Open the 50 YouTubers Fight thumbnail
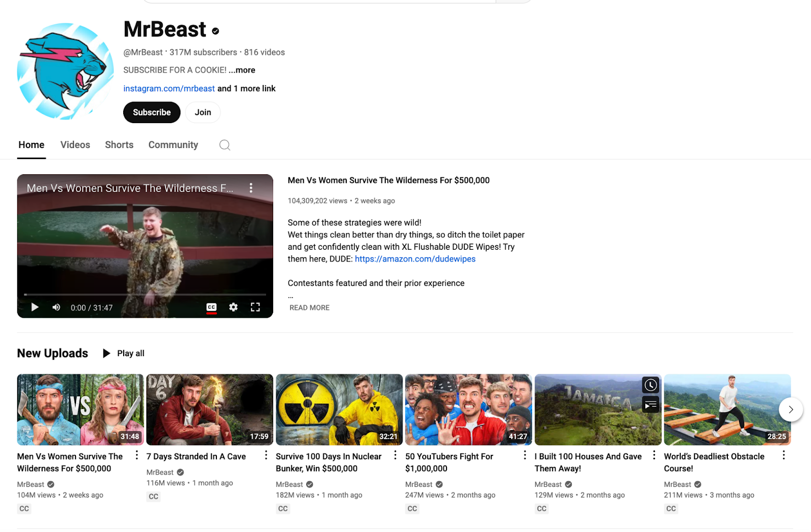The width and height of the screenshot is (811, 532). (x=467, y=409)
